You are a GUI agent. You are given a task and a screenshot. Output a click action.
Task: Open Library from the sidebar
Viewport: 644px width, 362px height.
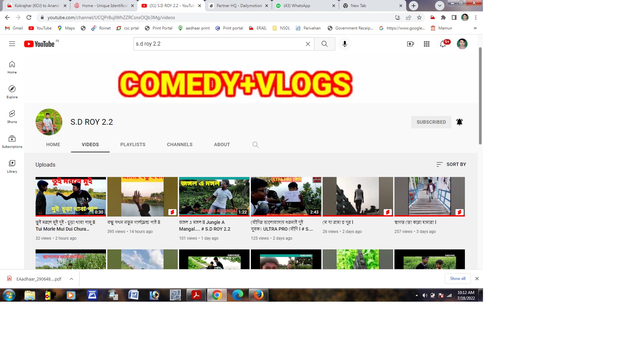point(12,166)
